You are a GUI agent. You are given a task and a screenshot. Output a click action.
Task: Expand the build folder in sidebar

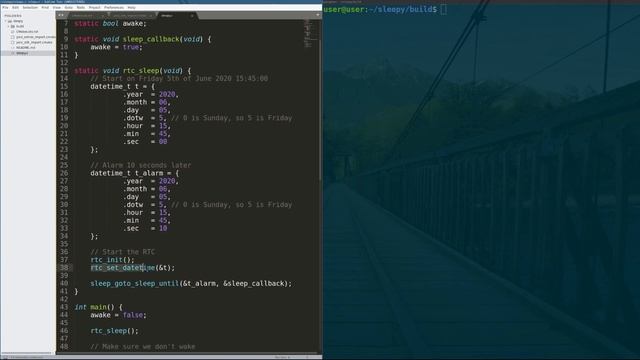9,26
